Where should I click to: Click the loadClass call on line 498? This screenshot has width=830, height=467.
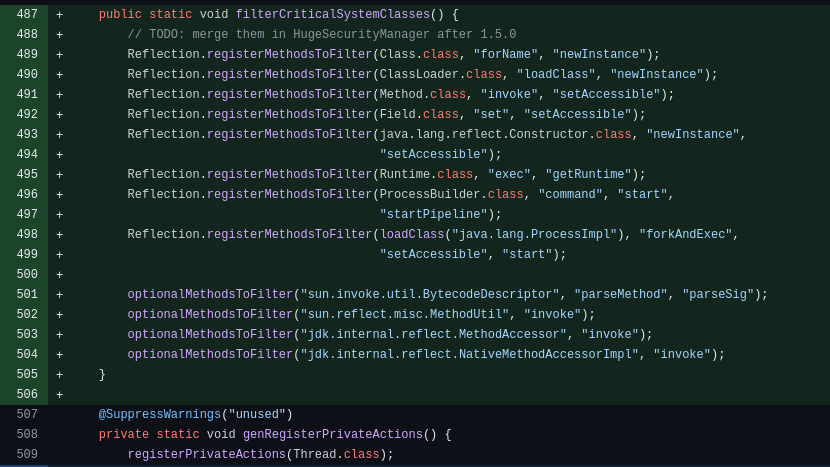[x=412, y=234]
